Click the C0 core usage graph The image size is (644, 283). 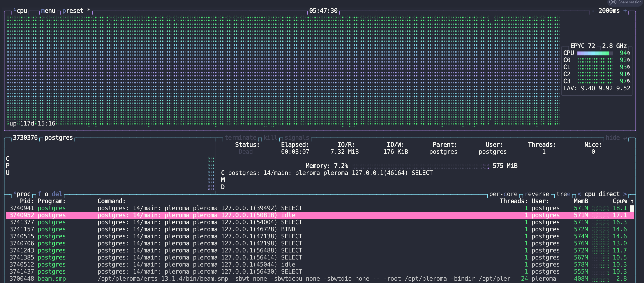pos(595,60)
